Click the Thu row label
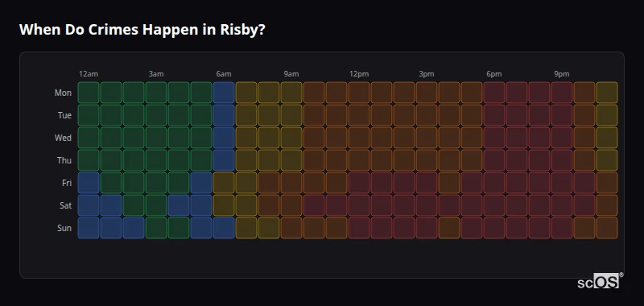The height and width of the screenshot is (306, 644). pyautogui.click(x=64, y=160)
